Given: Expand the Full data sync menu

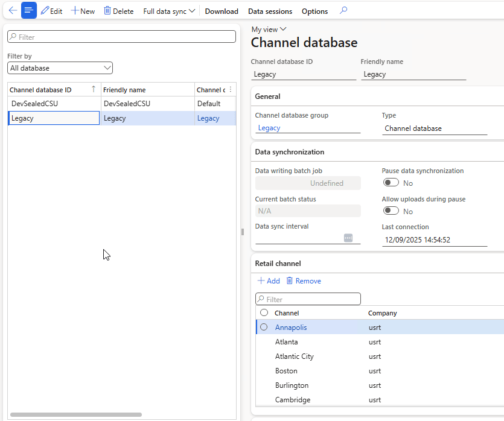Looking at the screenshot, I should 169,11.
